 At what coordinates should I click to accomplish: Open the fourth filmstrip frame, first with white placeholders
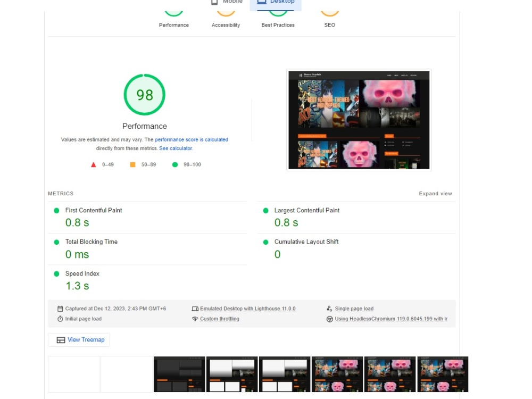(x=232, y=374)
